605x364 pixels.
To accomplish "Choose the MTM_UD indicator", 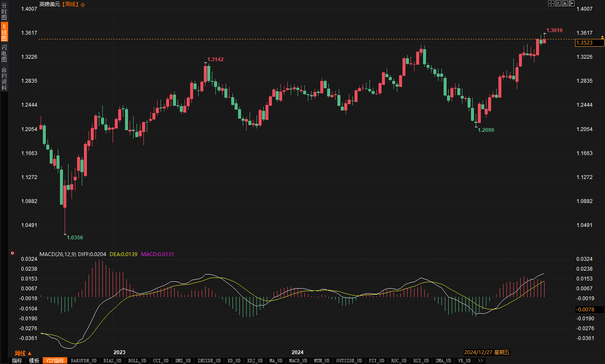I will tap(322, 361).
